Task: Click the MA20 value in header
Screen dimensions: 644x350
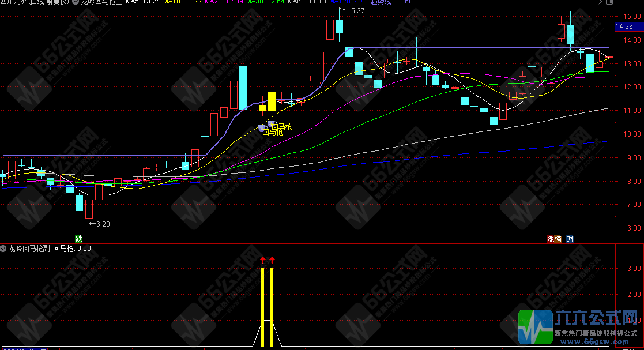Action: [x=224, y=2]
